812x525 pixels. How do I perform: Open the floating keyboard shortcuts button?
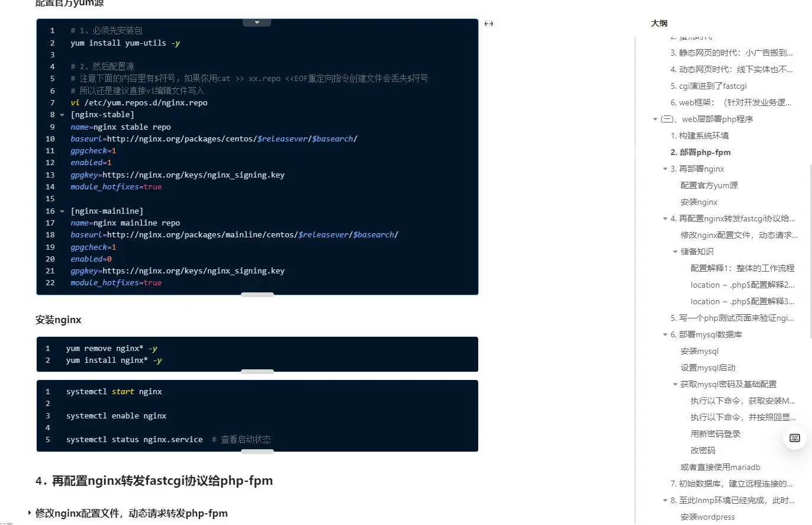click(x=794, y=438)
